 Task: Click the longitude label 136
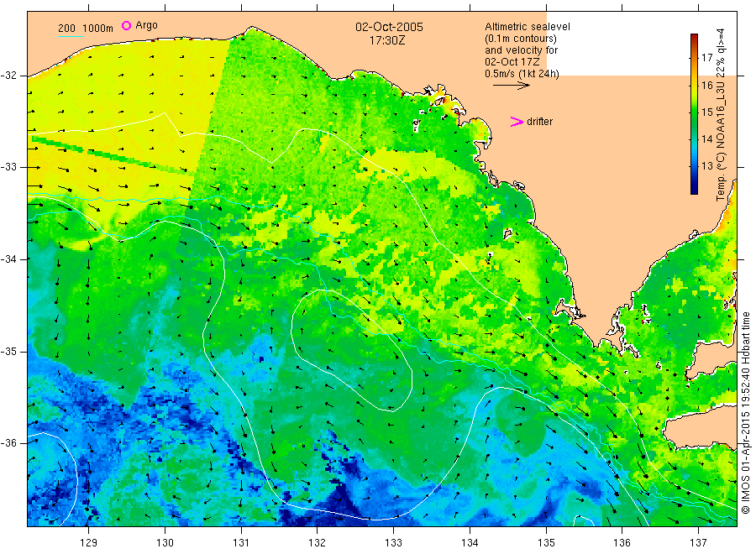pos(622,543)
